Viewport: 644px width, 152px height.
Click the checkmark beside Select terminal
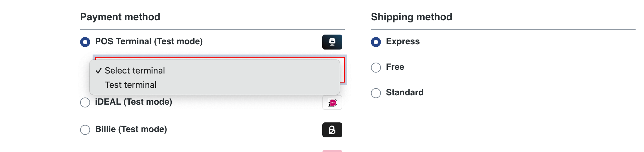coord(99,71)
